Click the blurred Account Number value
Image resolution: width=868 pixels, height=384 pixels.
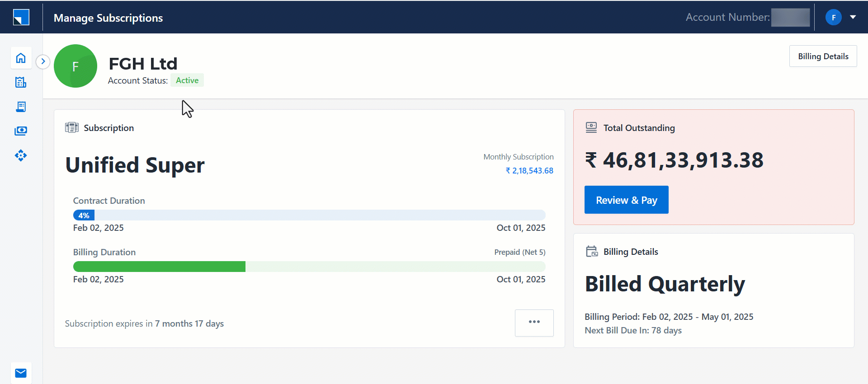(x=790, y=17)
